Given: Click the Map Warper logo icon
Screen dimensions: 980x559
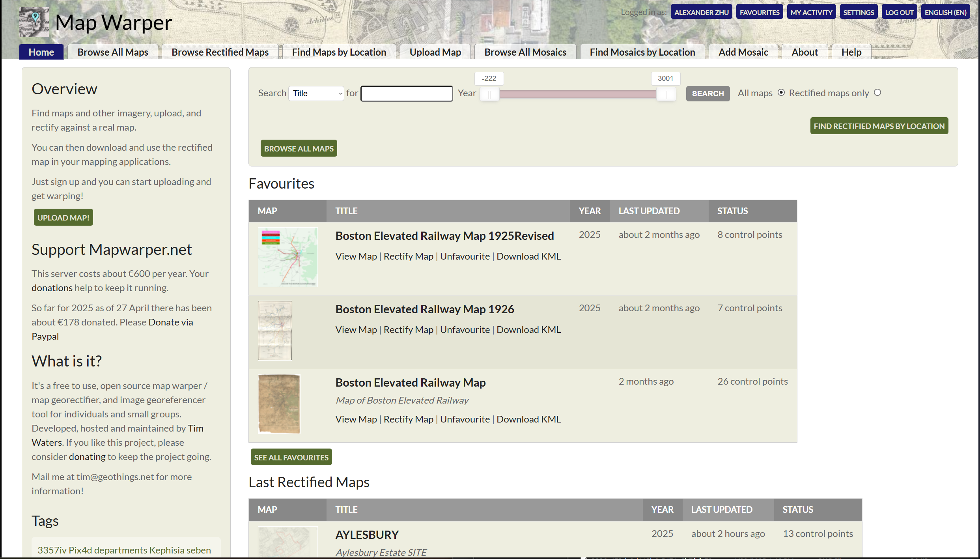Looking at the screenshot, I should (34, 22).
